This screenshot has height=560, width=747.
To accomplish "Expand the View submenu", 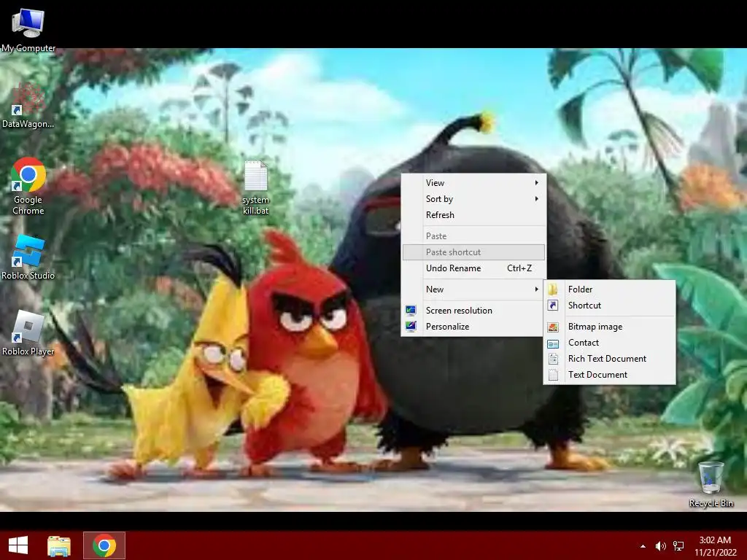I will point(474,183).
